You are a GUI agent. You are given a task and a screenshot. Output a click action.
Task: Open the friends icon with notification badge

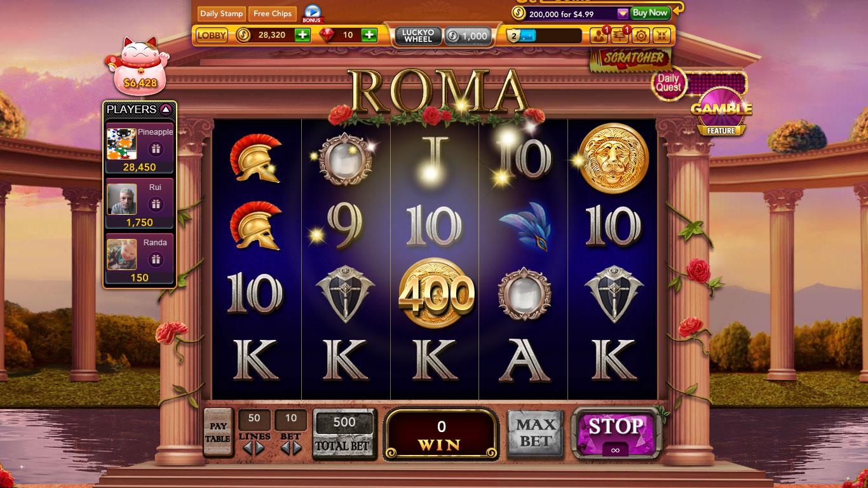pyautogui.click(x=599, y=36)
